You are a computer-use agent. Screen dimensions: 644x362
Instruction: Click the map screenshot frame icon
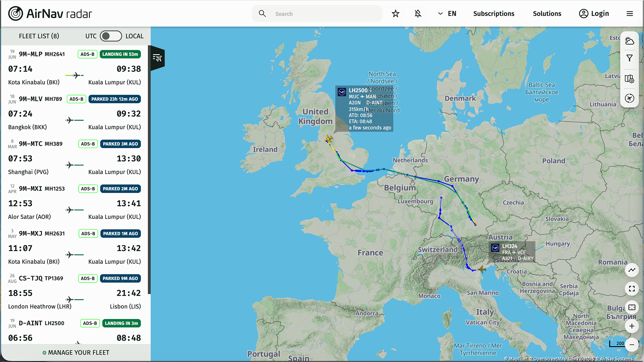click(x=632, y=307)
